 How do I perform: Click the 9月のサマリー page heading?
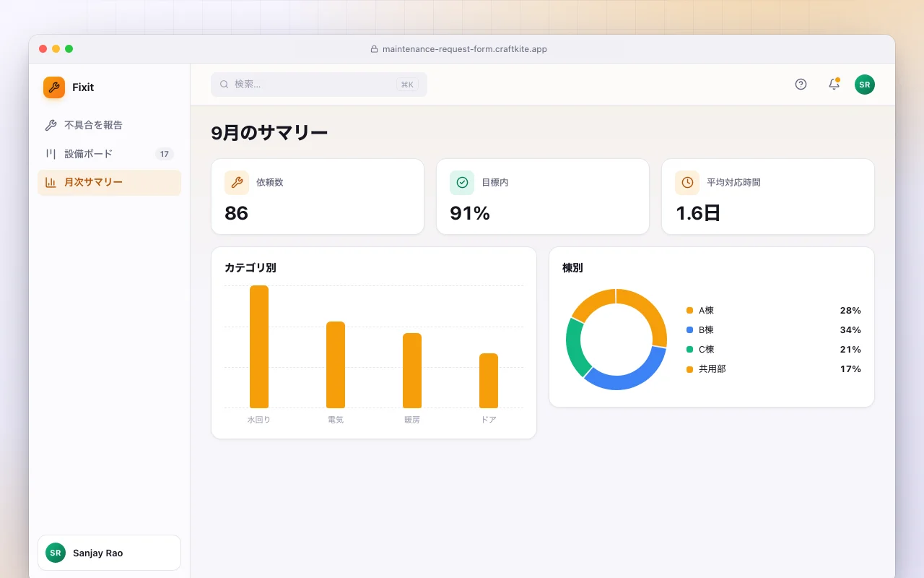(x=269, y=133)
